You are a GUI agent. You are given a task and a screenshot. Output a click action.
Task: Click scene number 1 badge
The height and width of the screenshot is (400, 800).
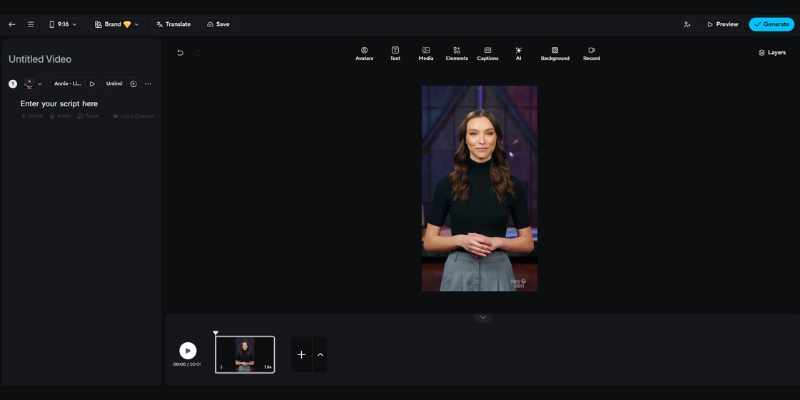coord(13,84)
